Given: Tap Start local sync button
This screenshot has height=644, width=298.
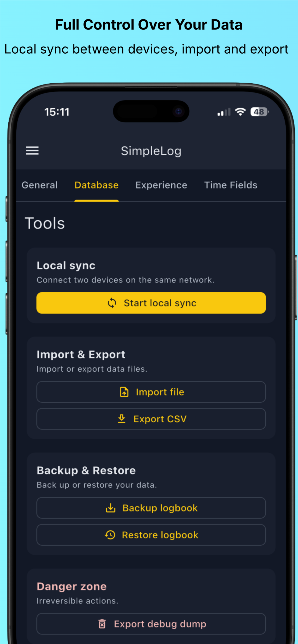Looking at the screenshot, I should [x=151, y=303].
